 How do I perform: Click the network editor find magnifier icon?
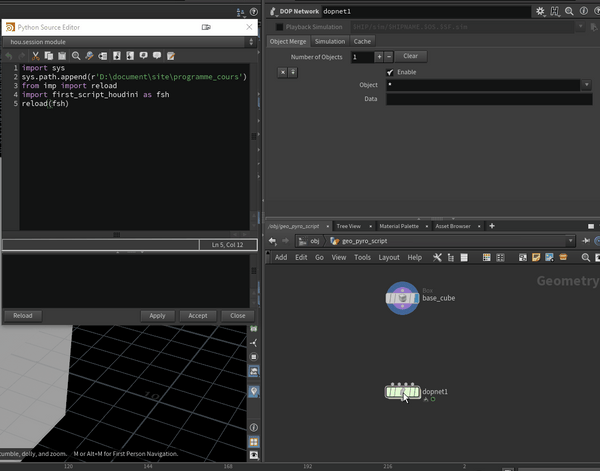585,258
